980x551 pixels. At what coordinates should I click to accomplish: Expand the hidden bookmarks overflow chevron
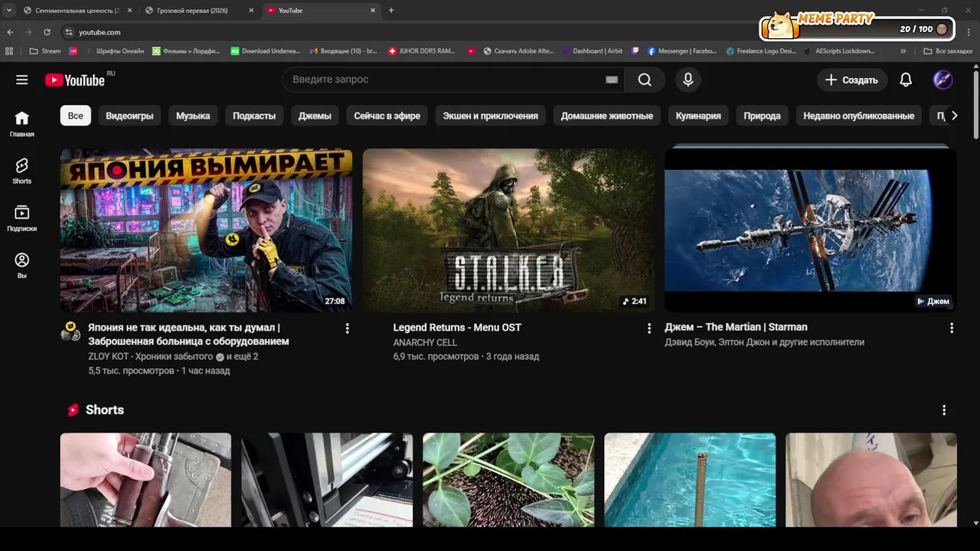[903, 51]
